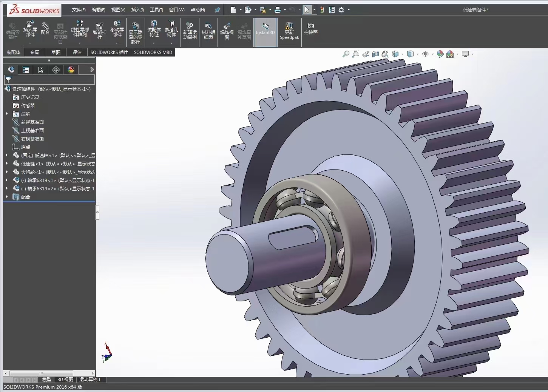Click Smart Fasteners (智能扣件) icon
This screenshot has height=392, width=548.
(x=100, y=31)
